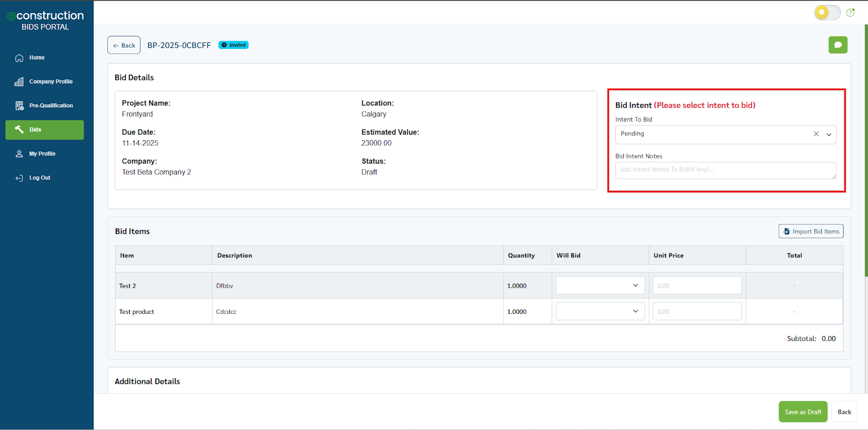The height and width of the screenshot is (430, 868).
Task: Open the Company Profile menu item
Action: click(x=50, y=81)
